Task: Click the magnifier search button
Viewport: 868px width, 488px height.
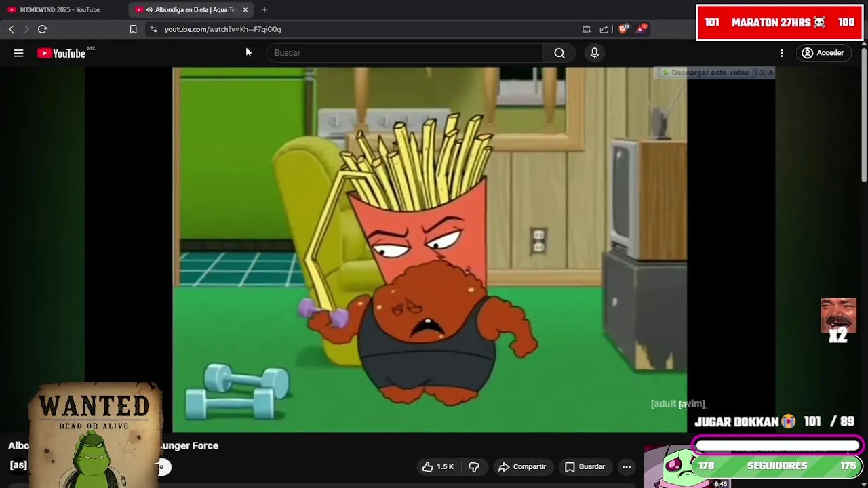Action: coord(559,53)
